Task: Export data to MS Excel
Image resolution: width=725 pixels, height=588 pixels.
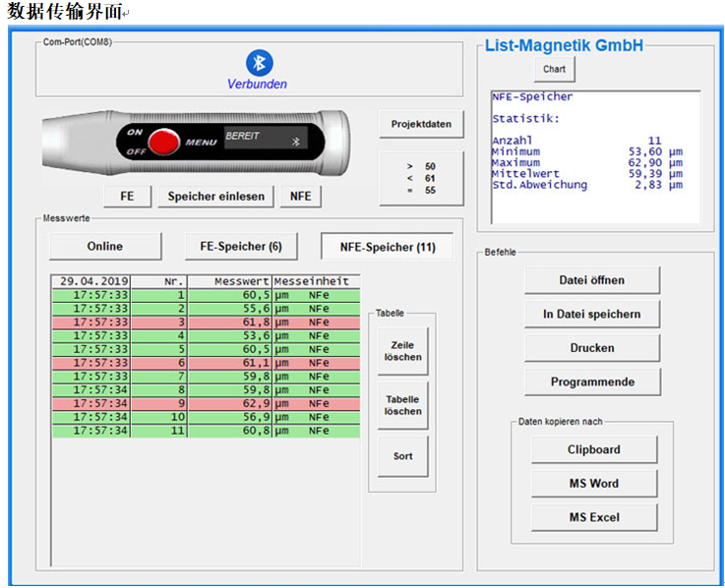Action: pyautogui.click(x=594, y=517)
